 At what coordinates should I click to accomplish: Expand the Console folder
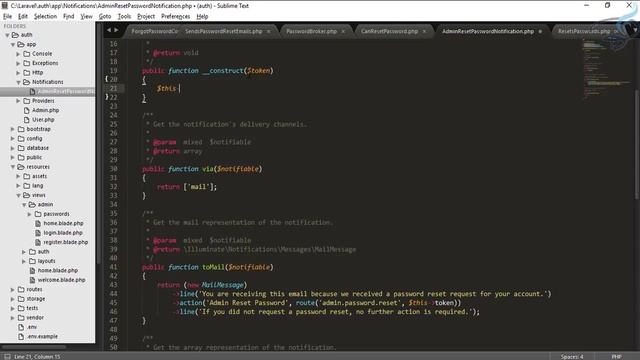[x=18, y=54]
